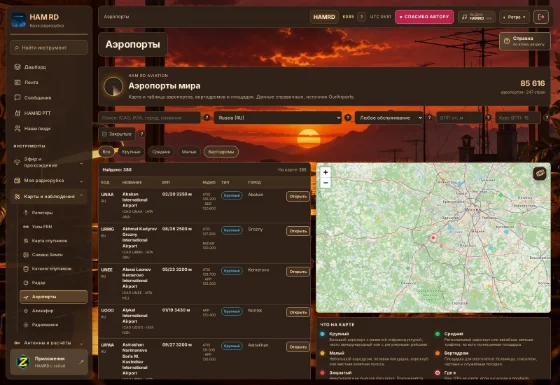Select the Средние filter chip

[161, 152]
